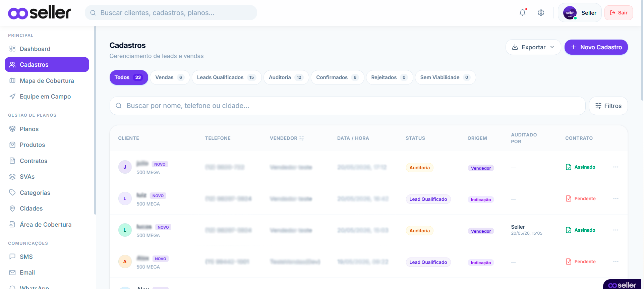Switch to the Auditoria tab
This screenshot has width=644, height=289.
286,77
